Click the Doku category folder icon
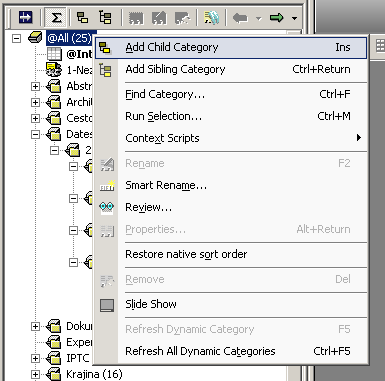This screenshot has height=381, width=385. pos(54,326)
